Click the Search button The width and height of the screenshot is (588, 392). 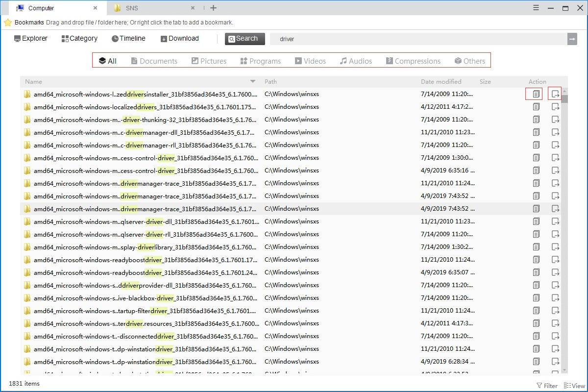pyautogui.click(x=245, y=39)
